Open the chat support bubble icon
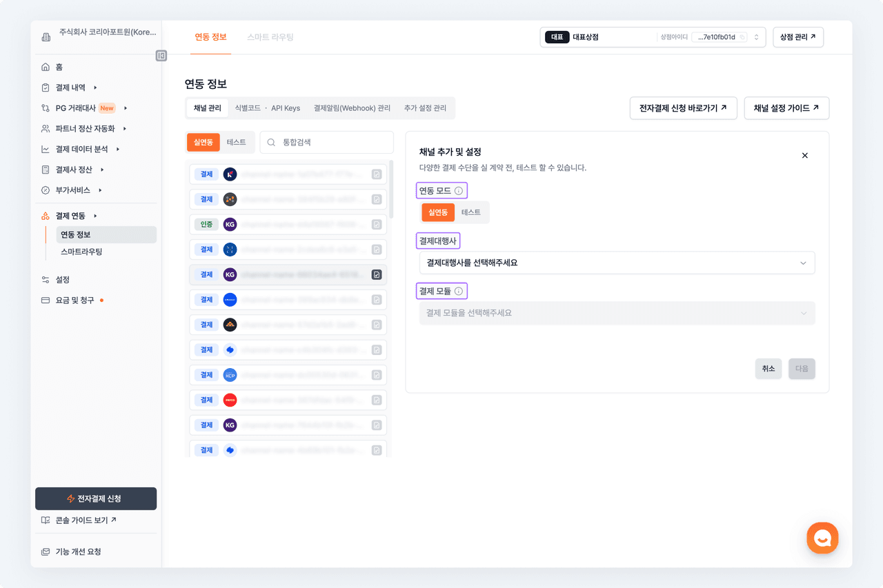Screen dimensions: 883x588 (x=822, y=538)
